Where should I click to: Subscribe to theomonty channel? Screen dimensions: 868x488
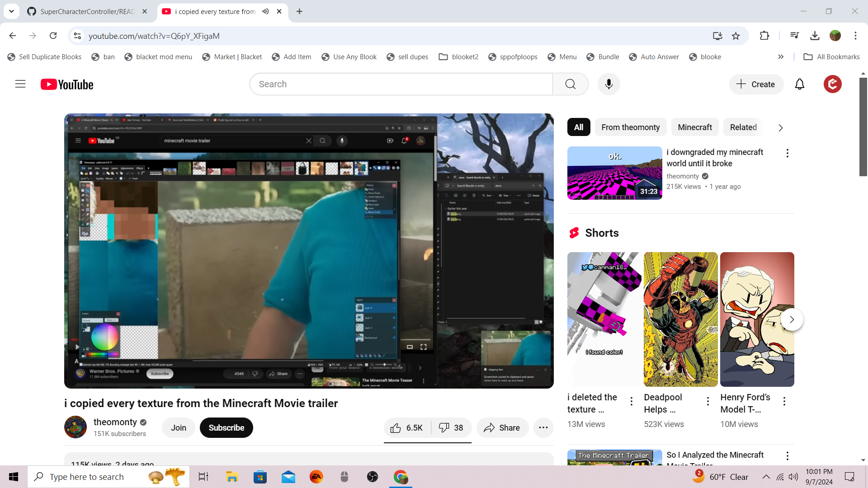click(226, 428)
